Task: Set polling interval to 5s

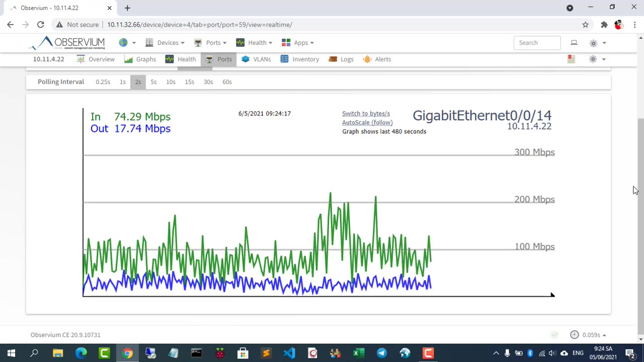Action: coord(153,82)
